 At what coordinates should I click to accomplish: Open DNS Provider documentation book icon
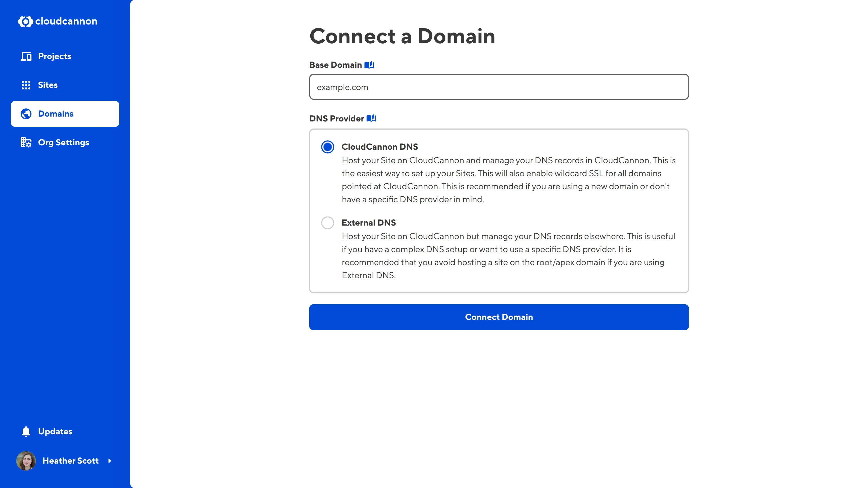[x=371, y=118]
